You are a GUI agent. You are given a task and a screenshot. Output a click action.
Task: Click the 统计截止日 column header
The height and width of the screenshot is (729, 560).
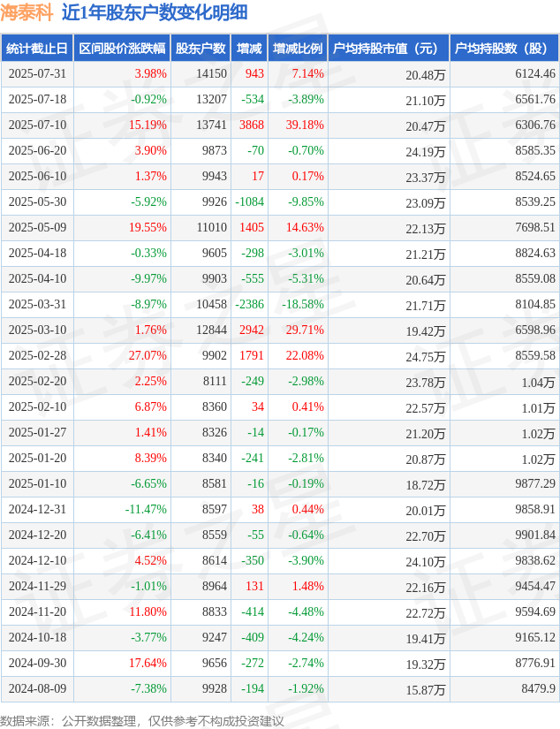(x=37, y=49)
